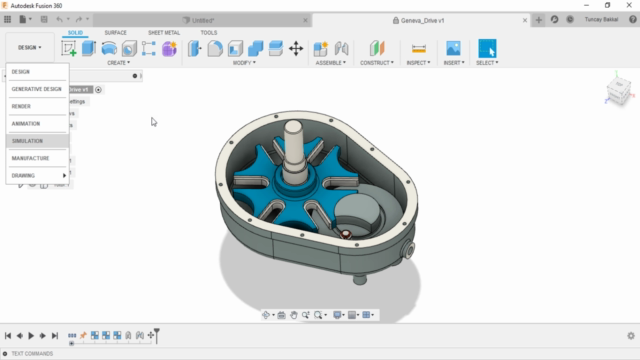Play the timeline
The width and height of the screenshot is (640, 360).
31,336
